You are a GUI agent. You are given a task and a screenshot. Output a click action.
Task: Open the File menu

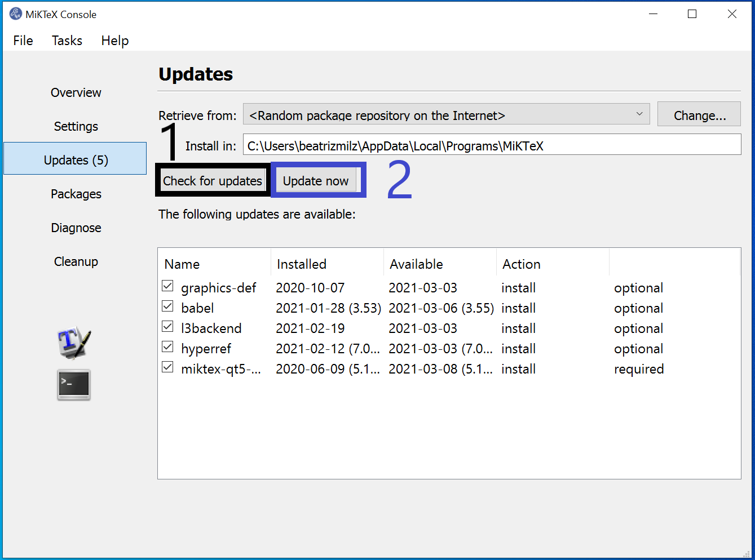[23, 41]
